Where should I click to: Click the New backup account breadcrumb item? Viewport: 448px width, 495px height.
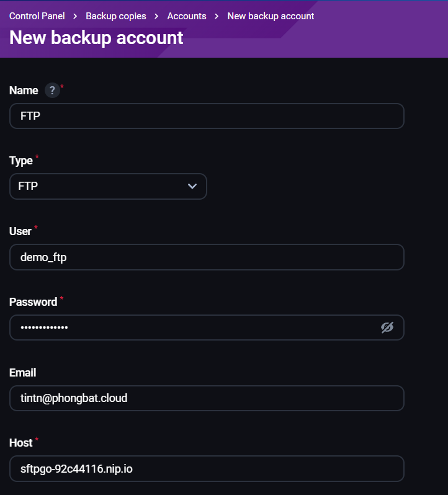point(271,16)
